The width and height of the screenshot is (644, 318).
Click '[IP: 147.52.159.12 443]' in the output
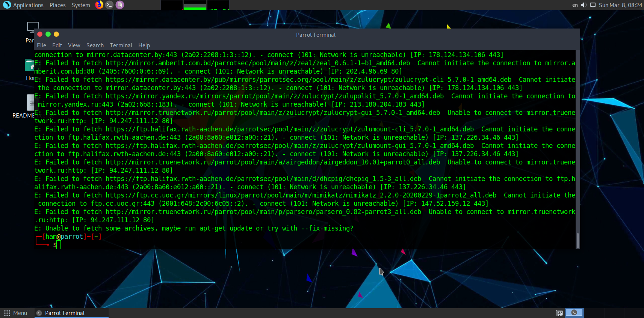[446, 203]
